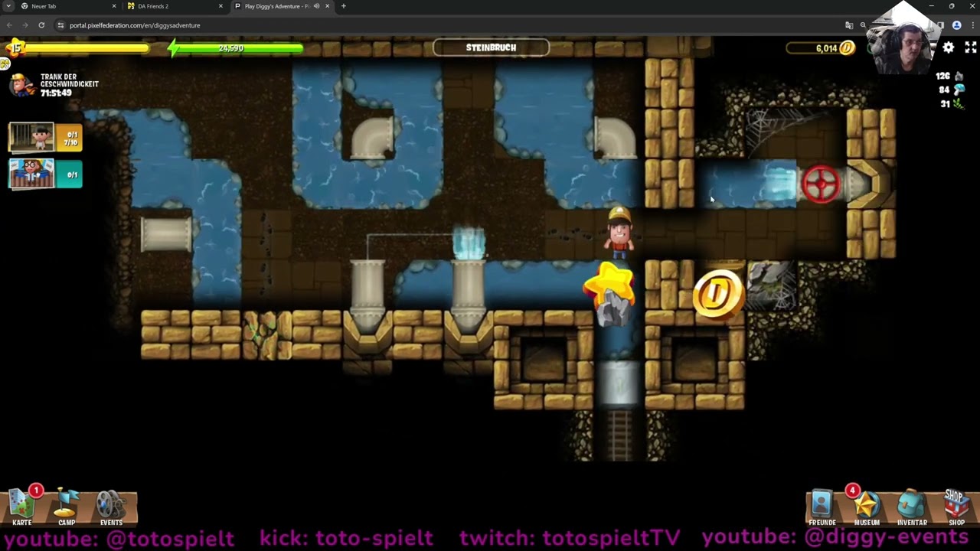The height and width of the screenshot is (551, 980).
Task: Go forward in browser history
Action: (24, 25)
